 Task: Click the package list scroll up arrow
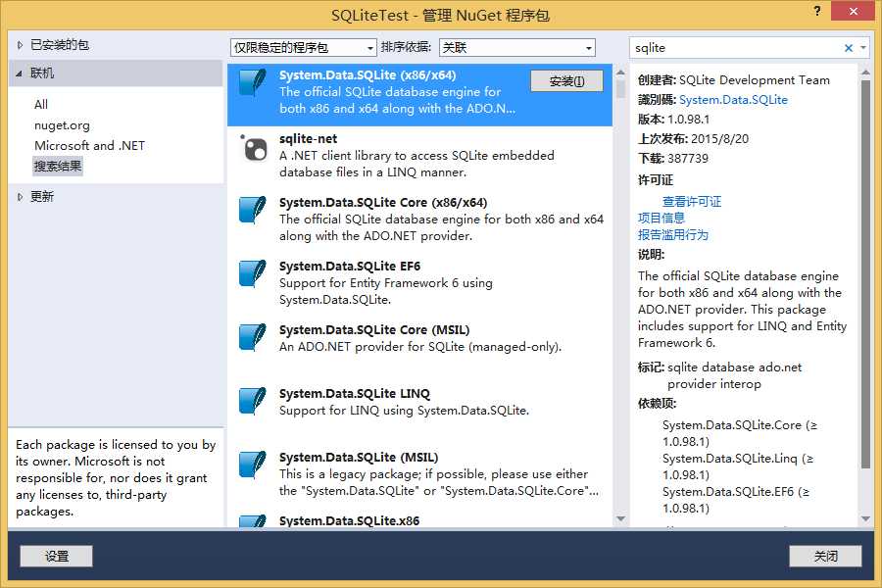(620, 72)
